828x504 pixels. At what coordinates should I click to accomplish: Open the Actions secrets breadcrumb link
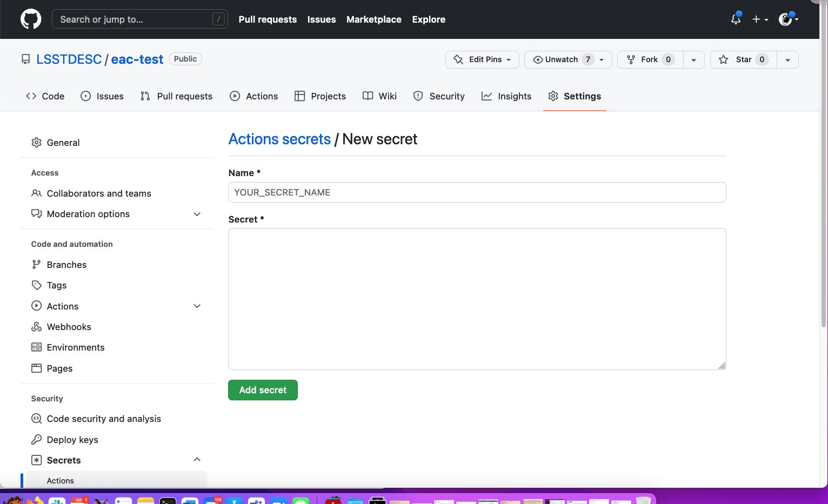pyautogui.click(x=279, y=139)
